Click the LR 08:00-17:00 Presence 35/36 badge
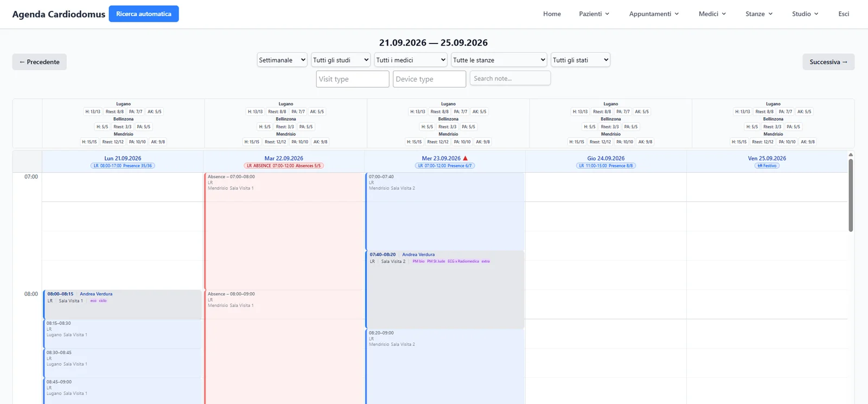The height and width of the screenshot is (404, 868). coord(123,166)
